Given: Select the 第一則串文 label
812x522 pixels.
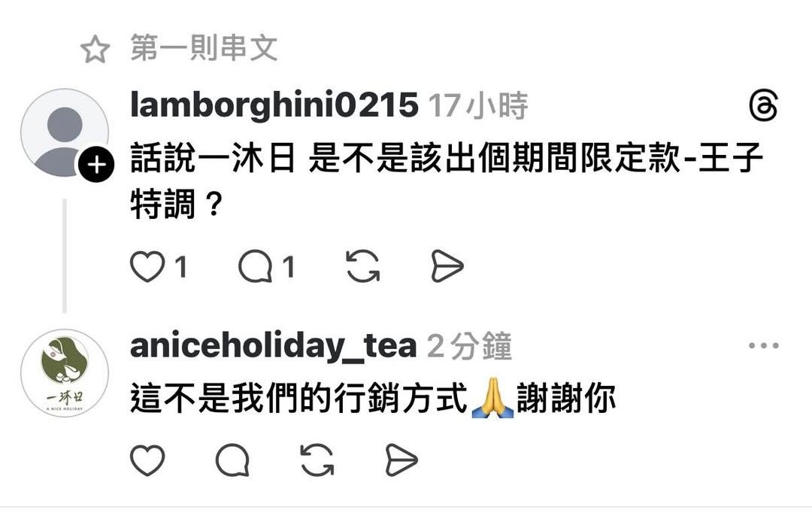Looking at the screenshot, I should [x=204, y=48].
